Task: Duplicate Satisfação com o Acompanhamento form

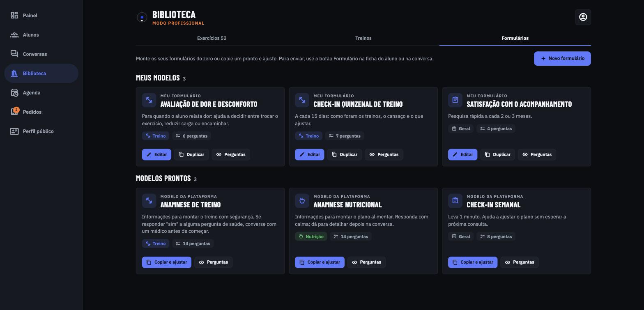Action: pyautogui.click(x=498, y=154)
